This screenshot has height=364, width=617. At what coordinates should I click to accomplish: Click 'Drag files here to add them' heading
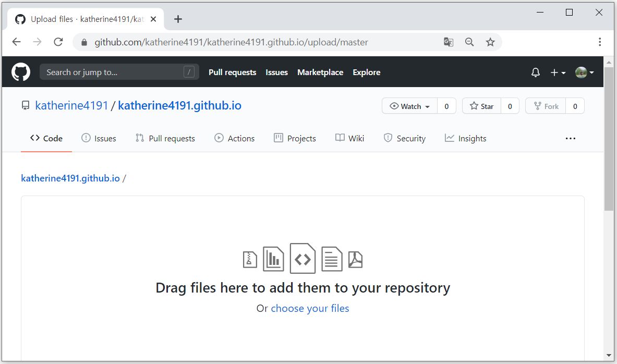pos(303,288)
